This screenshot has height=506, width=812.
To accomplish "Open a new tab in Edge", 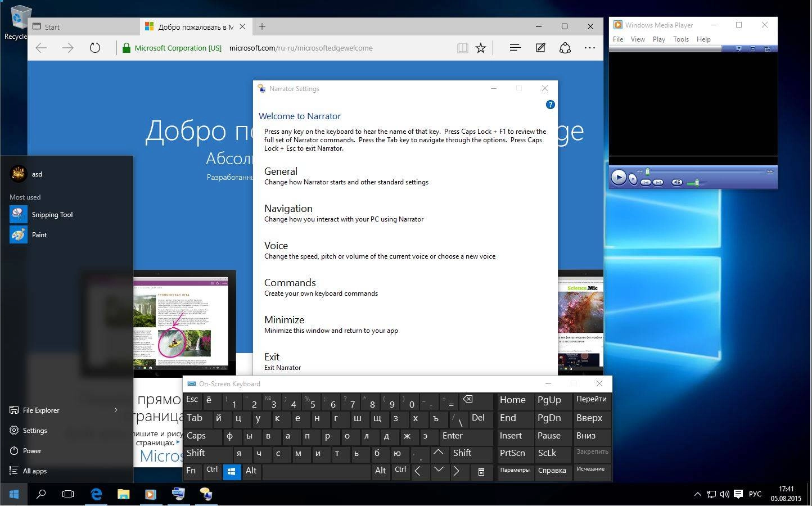I will point(262,26).
